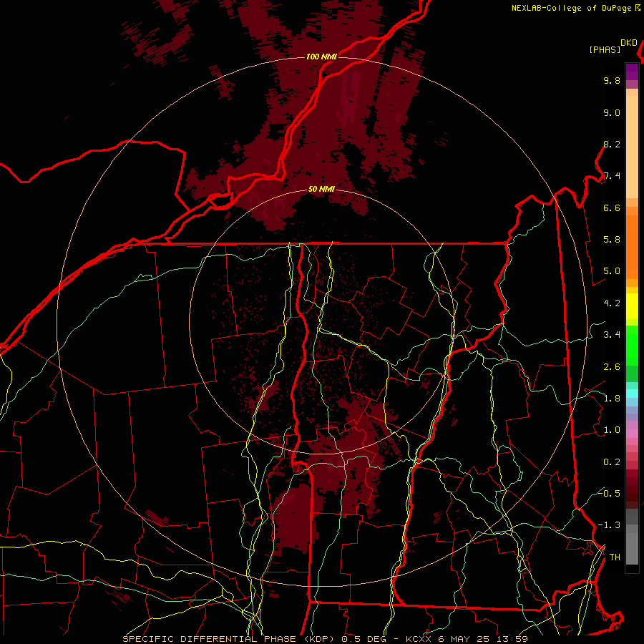Click the 2.6 legend value
Screen dimensions: 644x644
click(x=612, y=367)
